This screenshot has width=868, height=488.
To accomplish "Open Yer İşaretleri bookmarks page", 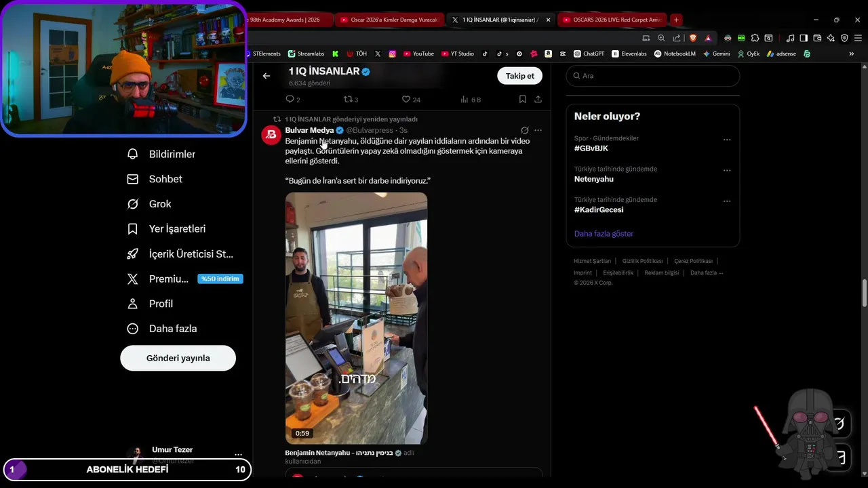I will [x=166, y=229].
